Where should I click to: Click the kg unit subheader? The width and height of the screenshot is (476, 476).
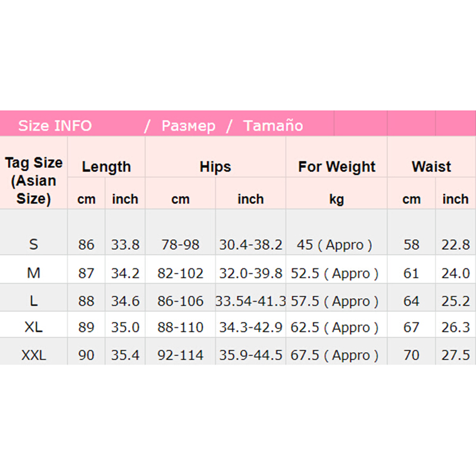(x=337, y=199)
